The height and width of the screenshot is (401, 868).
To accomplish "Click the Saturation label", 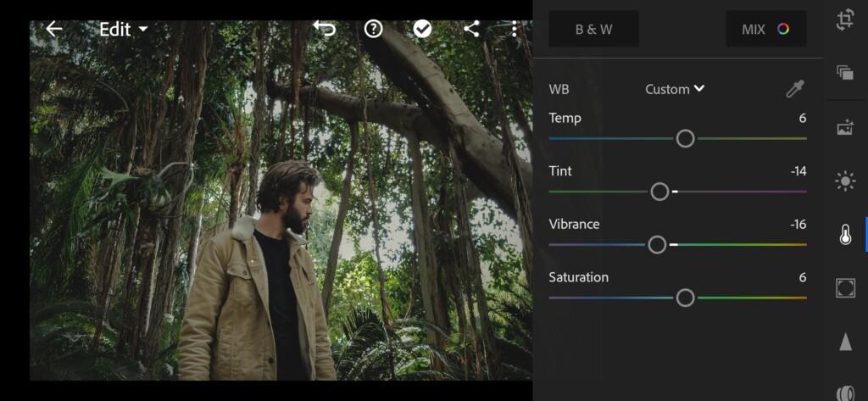I will 578,277.
